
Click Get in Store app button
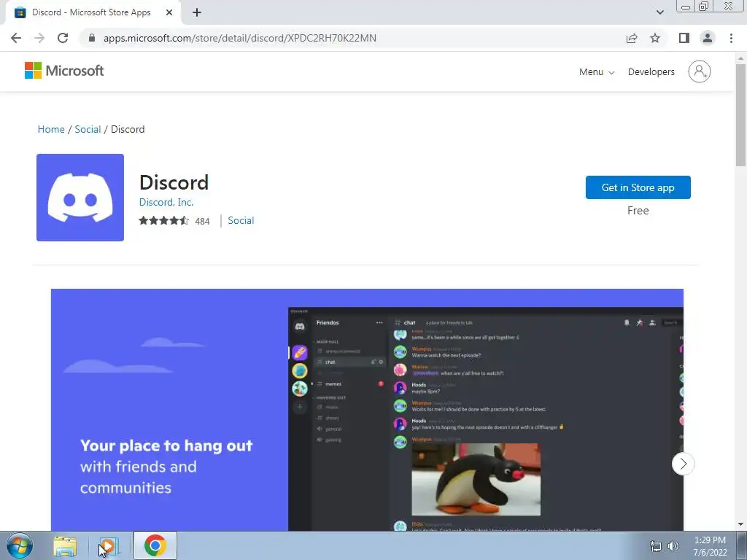[x=638, y=187]
